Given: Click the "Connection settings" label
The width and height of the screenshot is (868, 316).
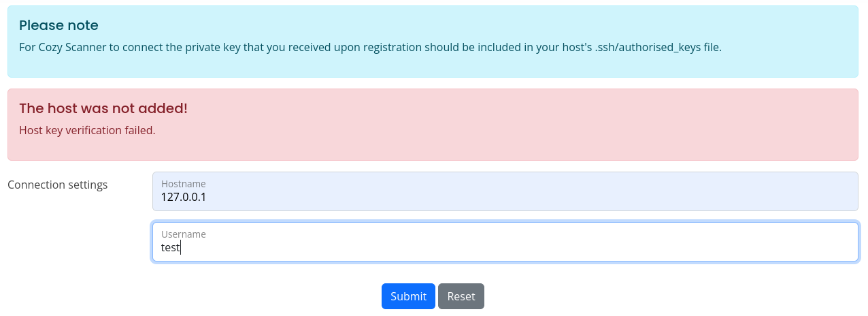Looking at the screenshot, I should 57,185.
